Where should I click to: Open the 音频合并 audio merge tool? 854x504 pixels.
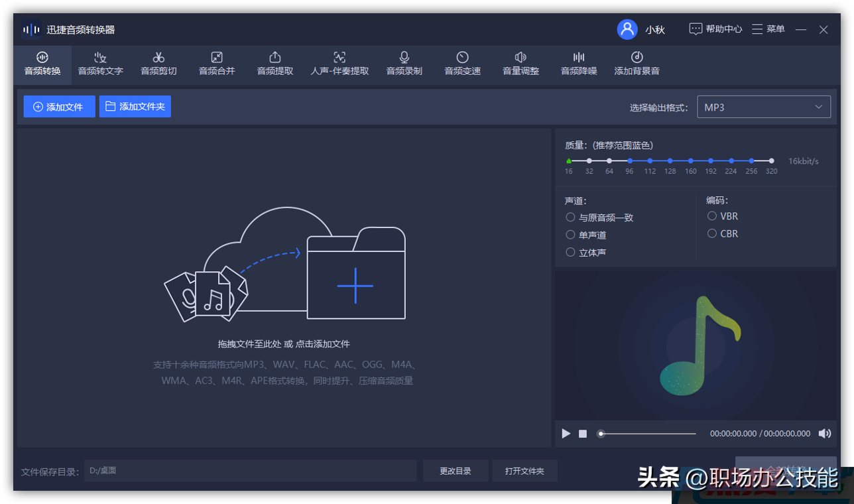[216, 64]
